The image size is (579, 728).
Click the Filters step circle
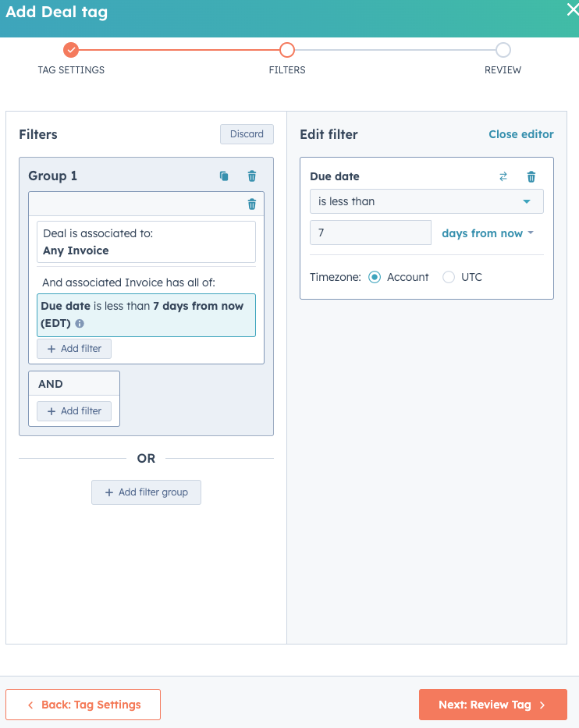coord(287,49)
